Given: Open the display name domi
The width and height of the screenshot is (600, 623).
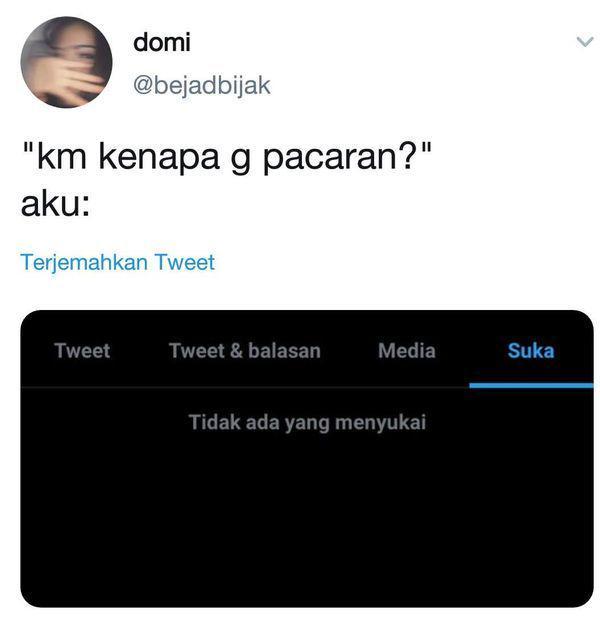Looking at the screenshot, I should [162, 42].
